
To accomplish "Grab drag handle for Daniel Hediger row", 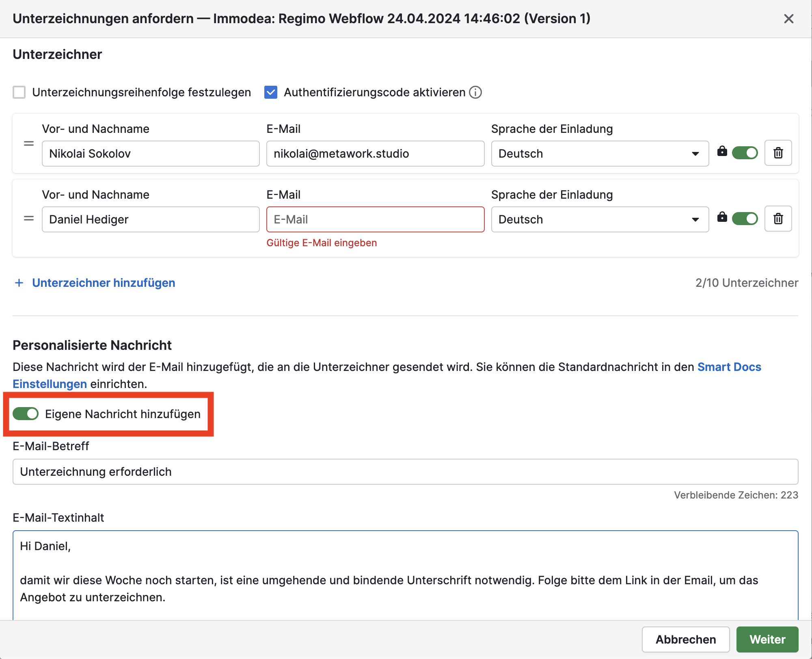I will (29, 219).
